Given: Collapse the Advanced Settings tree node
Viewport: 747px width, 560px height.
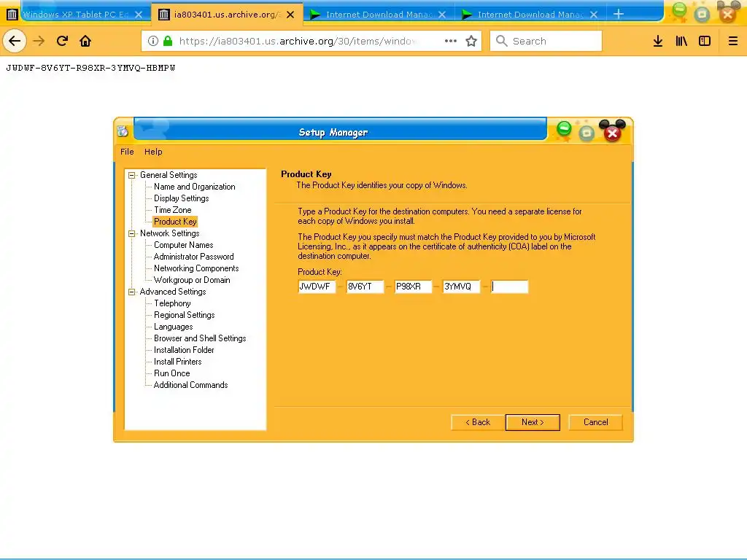Looking at the screenshot, I should click(132, 292).
